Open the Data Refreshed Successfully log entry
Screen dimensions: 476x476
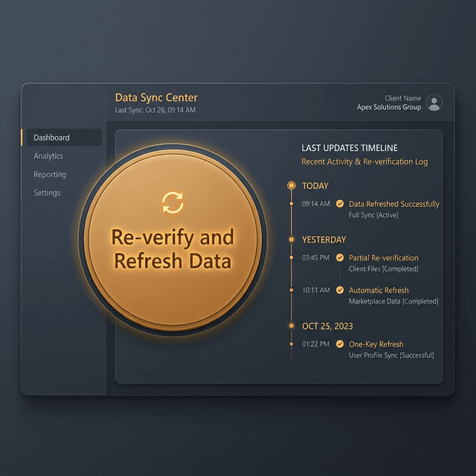tap(394, 204)
